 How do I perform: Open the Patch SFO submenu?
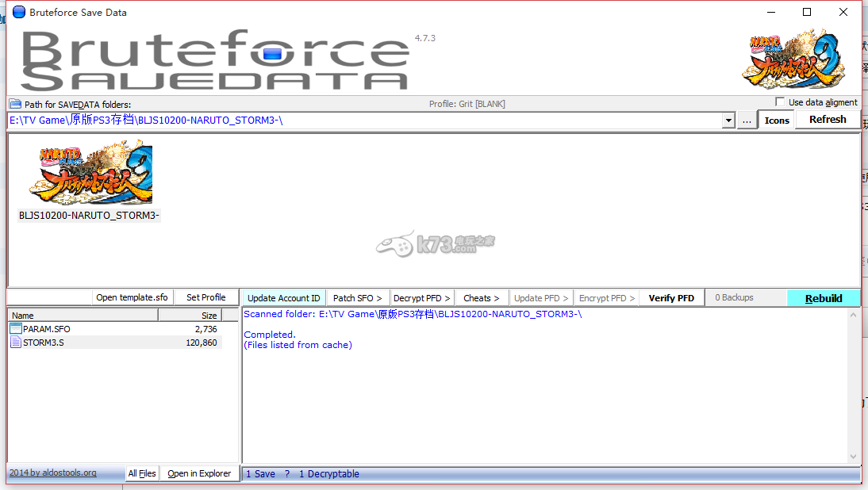click(357, 298)
